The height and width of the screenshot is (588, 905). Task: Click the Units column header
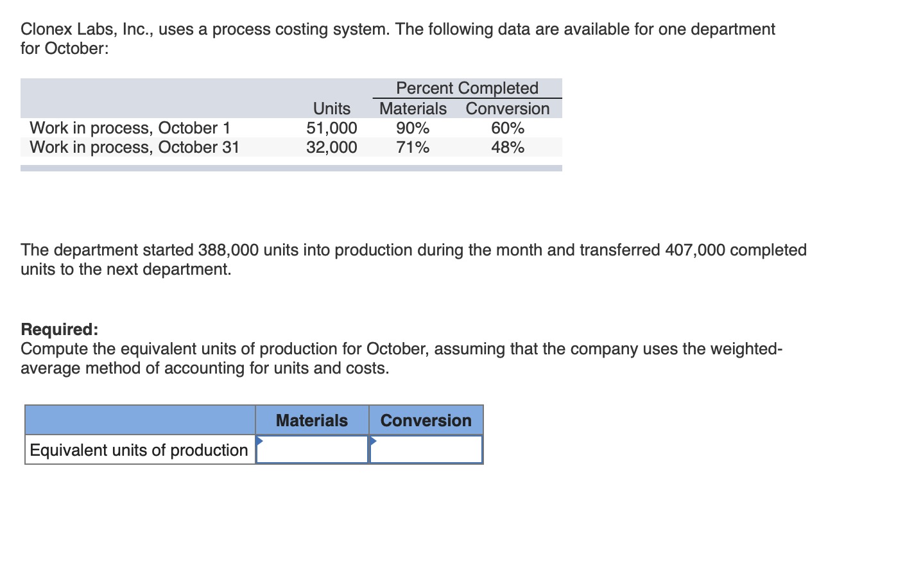click(x=331, y=108)
